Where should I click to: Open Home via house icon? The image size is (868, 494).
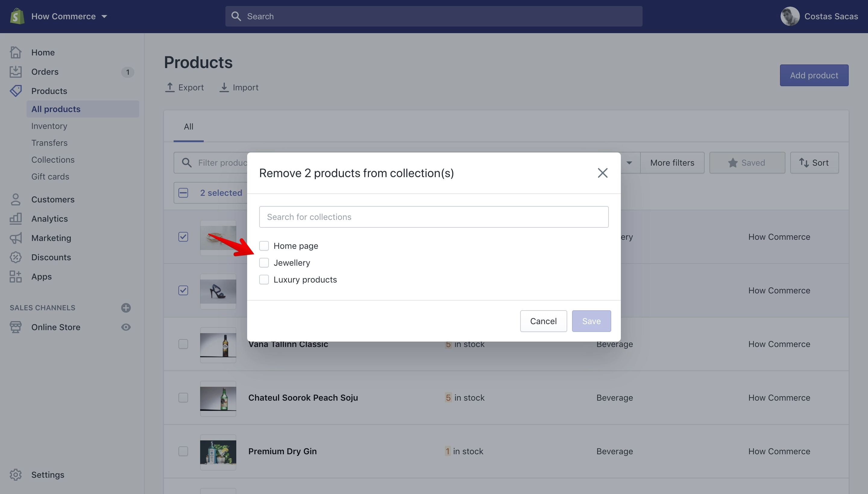(x=16, y=52)
